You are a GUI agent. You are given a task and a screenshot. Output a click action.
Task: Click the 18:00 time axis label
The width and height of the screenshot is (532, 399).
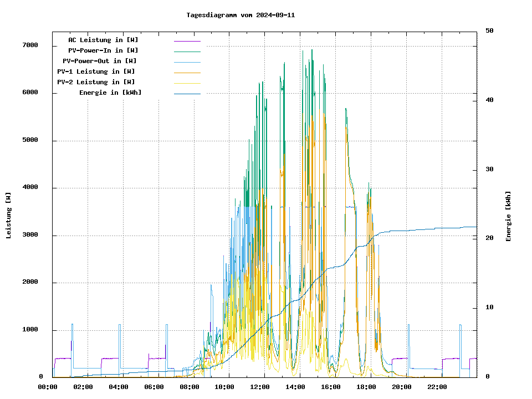[366, 387]
